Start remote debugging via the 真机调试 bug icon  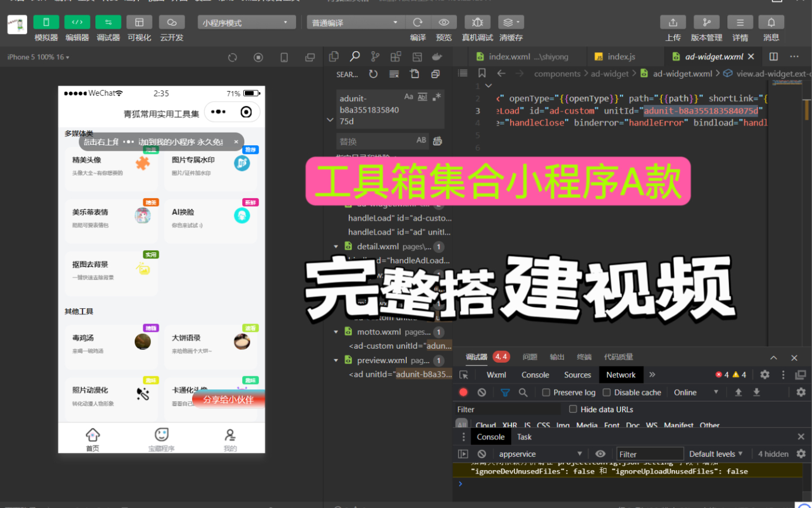pos(477,22)
